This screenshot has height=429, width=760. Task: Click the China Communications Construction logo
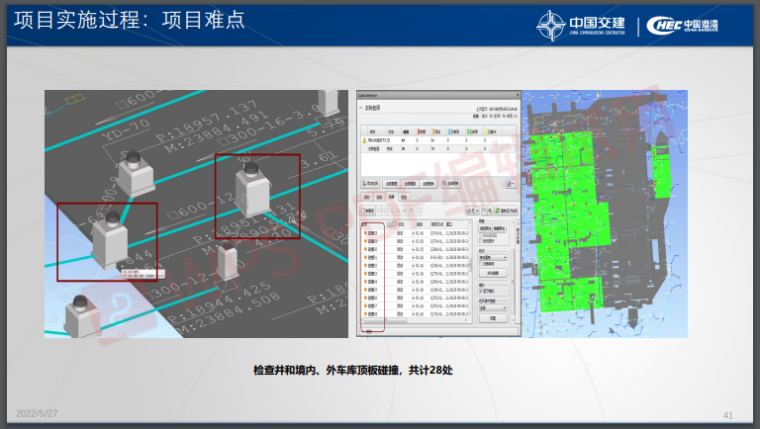coord(584,24)
